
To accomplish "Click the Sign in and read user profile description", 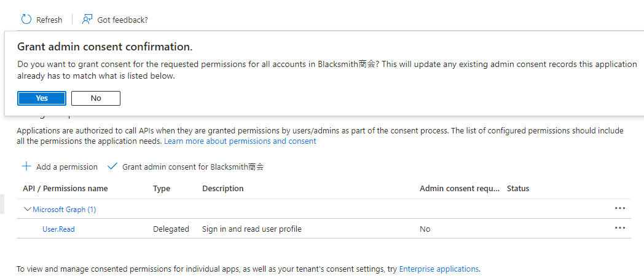I will [252, 229].
